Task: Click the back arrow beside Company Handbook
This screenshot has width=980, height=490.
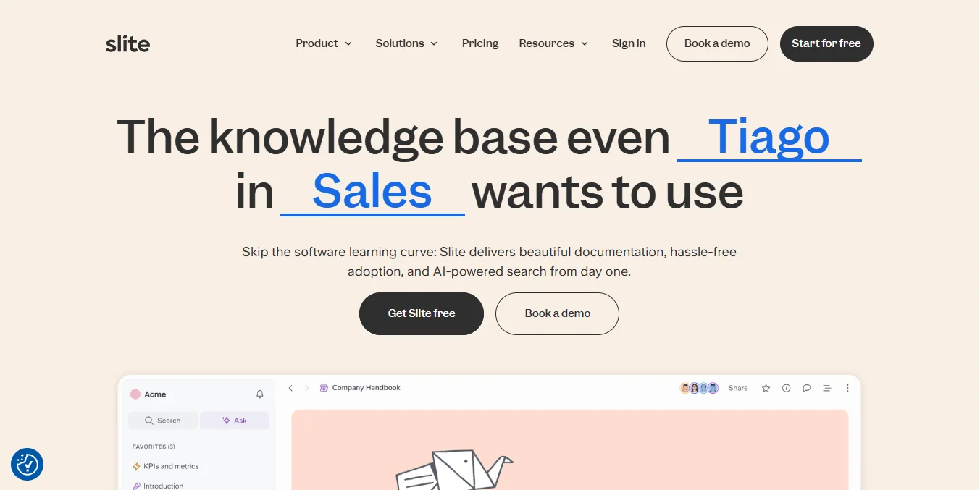Action: [x=290, y=389]
